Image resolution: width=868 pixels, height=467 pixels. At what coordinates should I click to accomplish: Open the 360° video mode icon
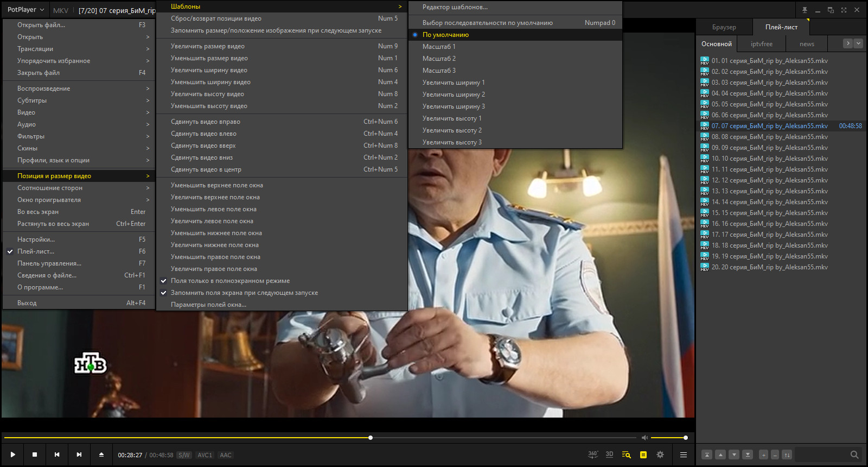(592, 455)
